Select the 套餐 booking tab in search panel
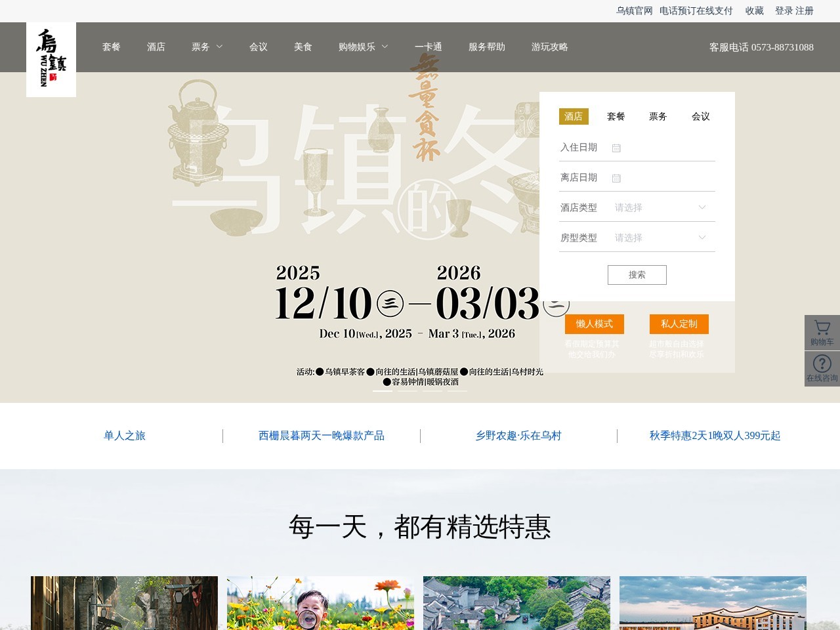The height and width of the screenshot is (630, 840). coord(616,116)
